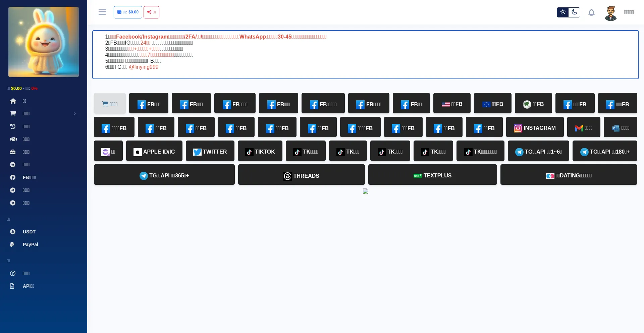Open the Outlook icon category
Viewport: 644px width, 333px height.
(621, 128)
